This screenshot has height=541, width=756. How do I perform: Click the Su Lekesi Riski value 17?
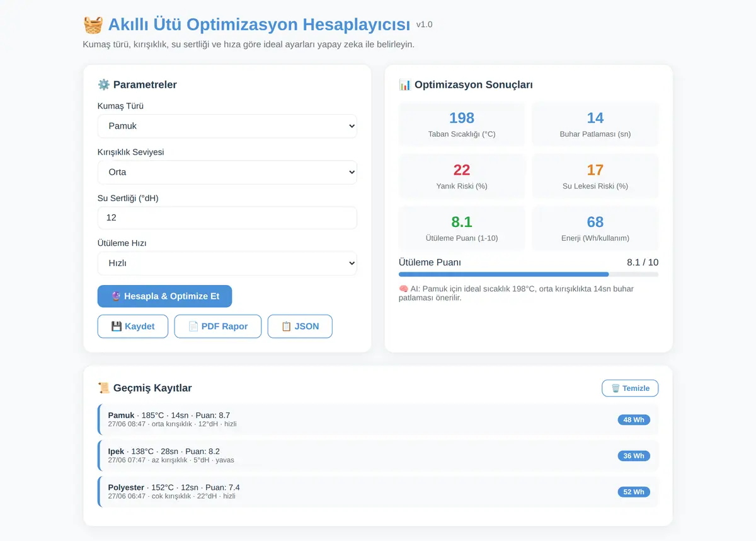click(x=595, y=170)
